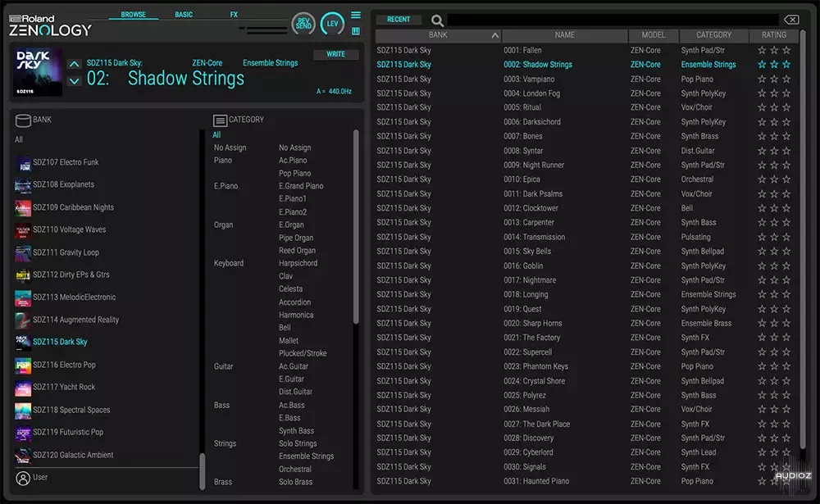Click the small panel icon below the hamburger menu
This screenshot has height=504, width=820.
click(356, 31)
